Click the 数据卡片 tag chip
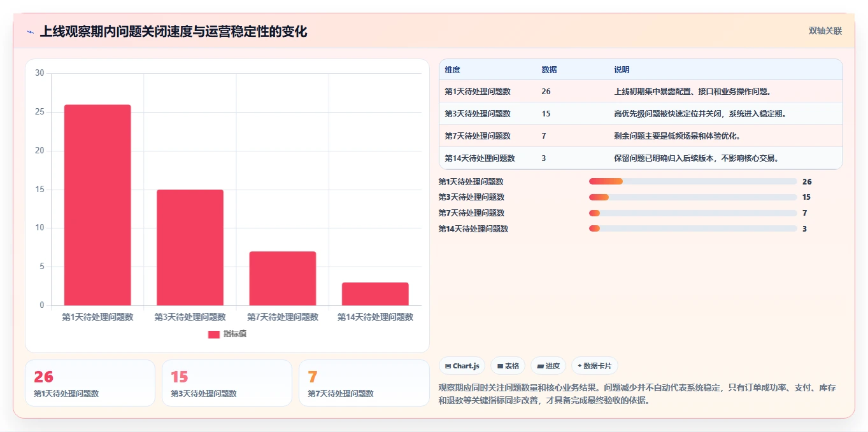Image resolution: width=868 pixels, height=432 pixels. pos(595,366)
